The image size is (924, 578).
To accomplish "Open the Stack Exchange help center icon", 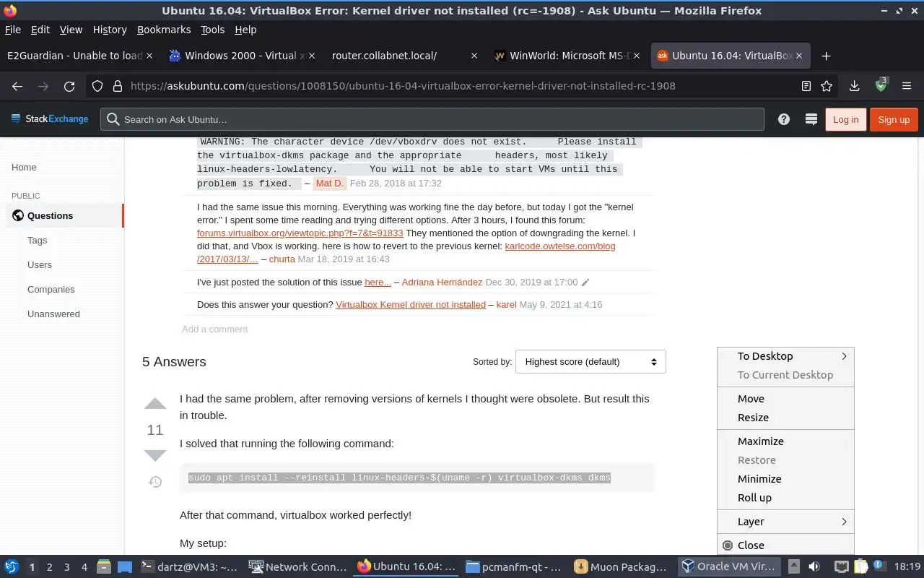I will pos(784,119).
